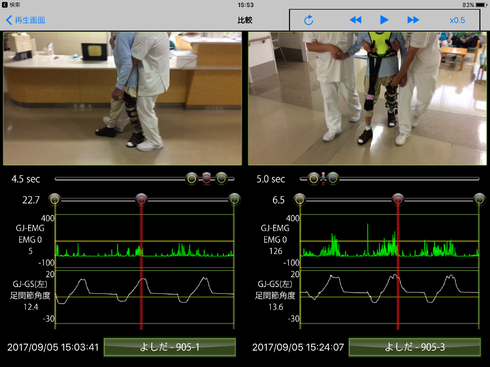Click the fast-forward double-arrow button
490x367 pixels.
(413, 20)
